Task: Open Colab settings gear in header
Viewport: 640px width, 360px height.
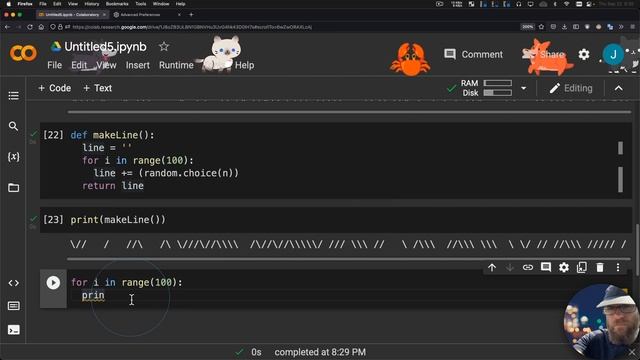Action: [x=584, y=54]
